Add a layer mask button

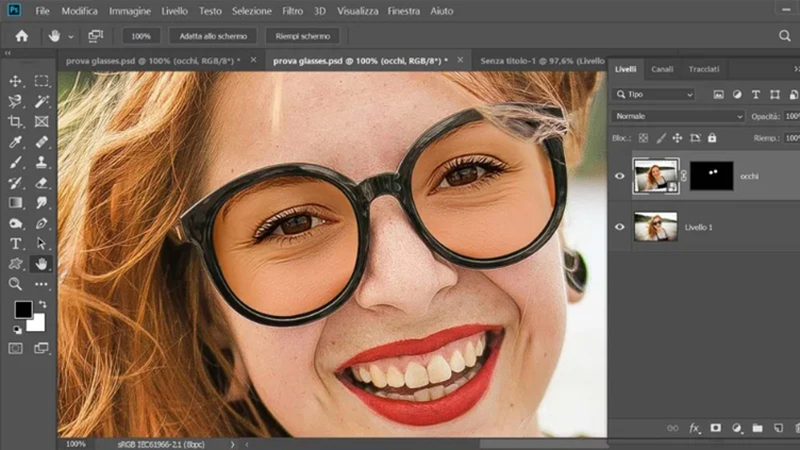(x=715, y=428)
